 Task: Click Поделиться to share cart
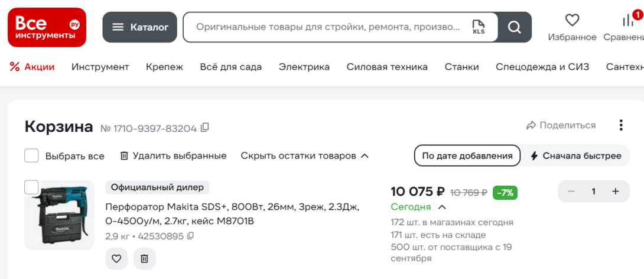click(x=561, y=125)
